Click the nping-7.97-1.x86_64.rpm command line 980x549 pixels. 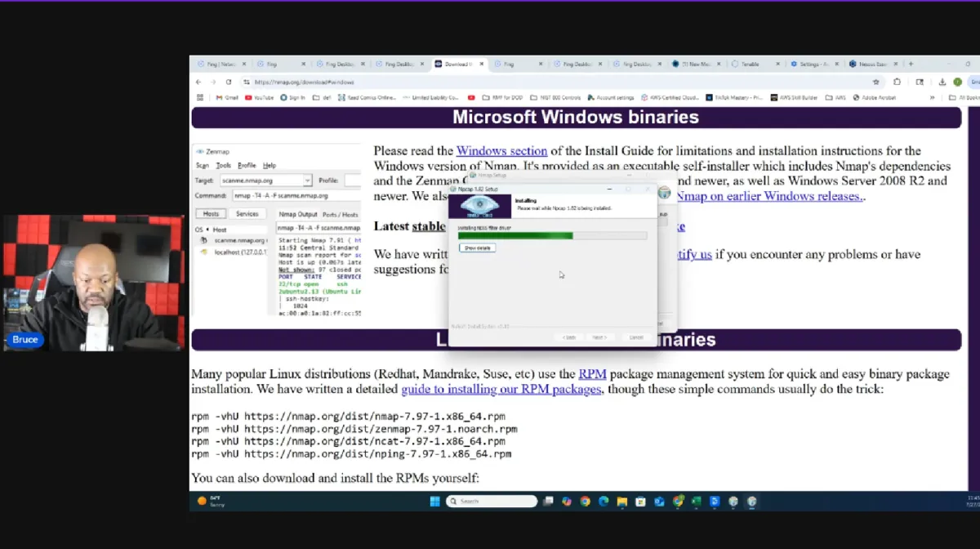coord(351,454)
